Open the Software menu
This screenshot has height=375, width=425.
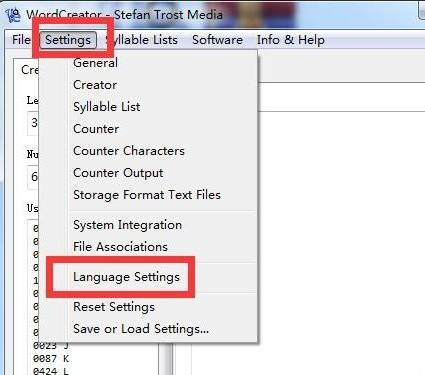[217, 40]
